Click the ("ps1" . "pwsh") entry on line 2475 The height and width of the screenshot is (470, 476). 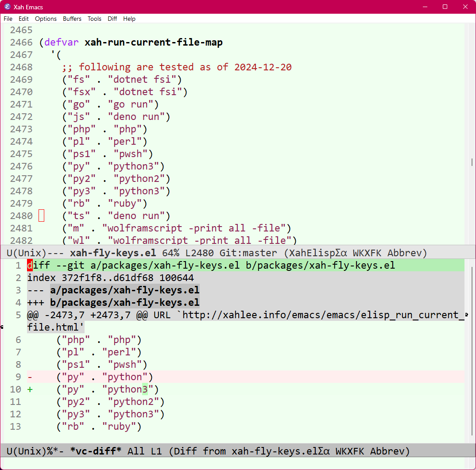108,154
